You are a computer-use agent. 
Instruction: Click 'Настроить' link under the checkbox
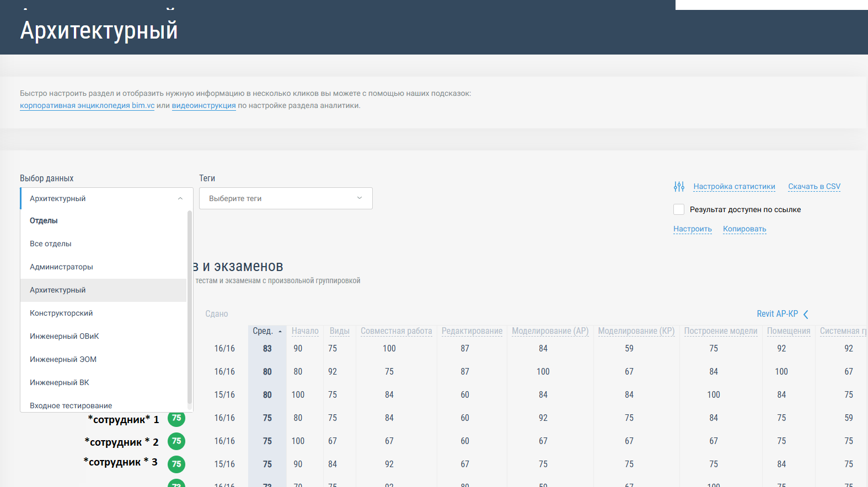[692, 229]
